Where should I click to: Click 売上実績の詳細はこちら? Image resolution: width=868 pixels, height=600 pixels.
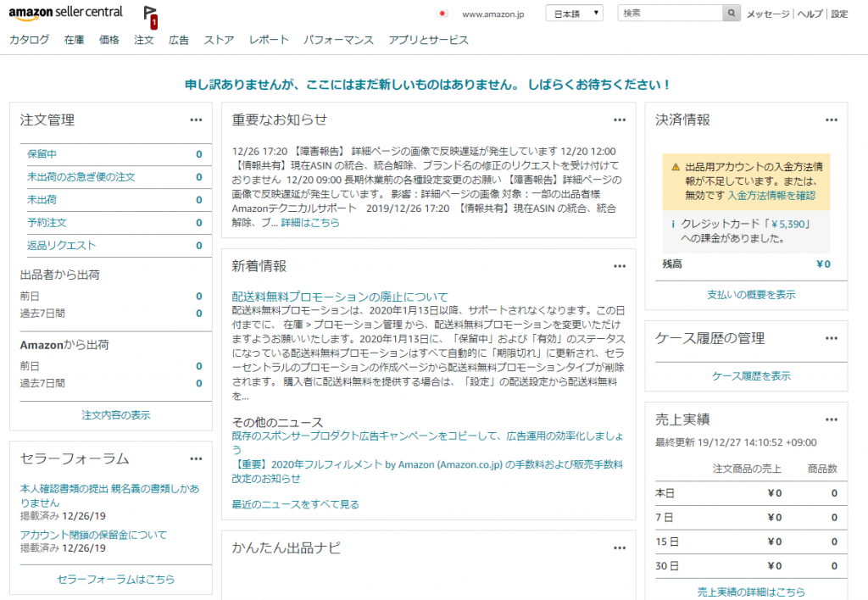(751, 592)
